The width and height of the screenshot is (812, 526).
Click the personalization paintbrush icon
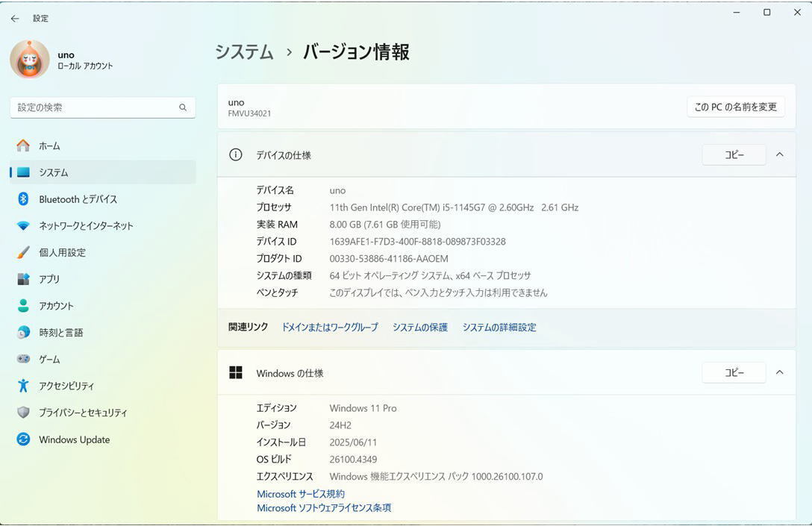point(23,252)
